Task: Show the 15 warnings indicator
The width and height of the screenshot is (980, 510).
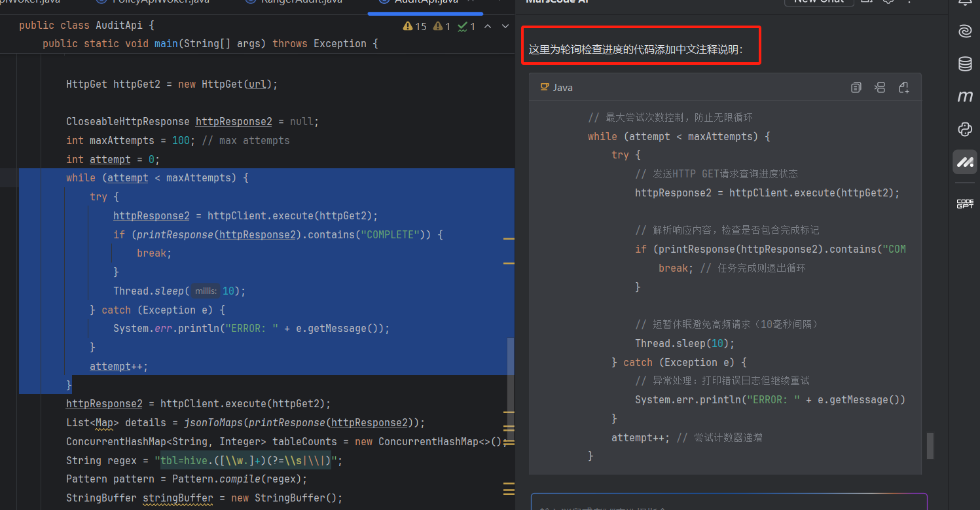Action: coord(415,26)
